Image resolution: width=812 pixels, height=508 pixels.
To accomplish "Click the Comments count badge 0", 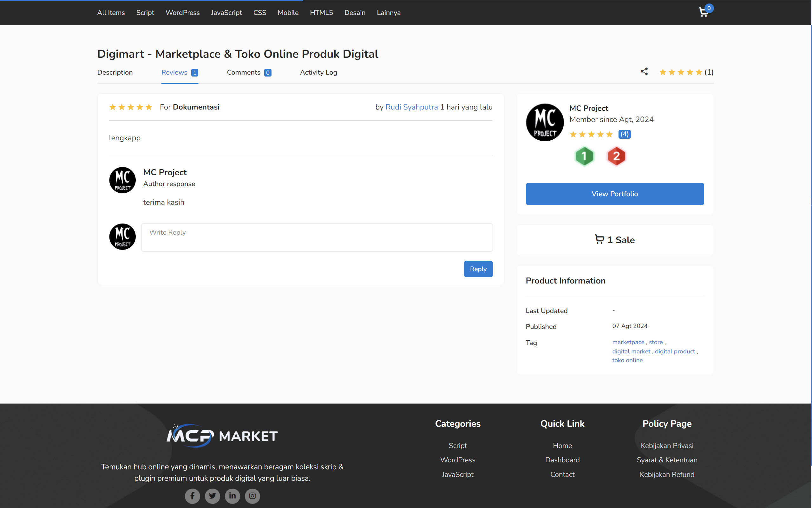I will coord(268,73).
